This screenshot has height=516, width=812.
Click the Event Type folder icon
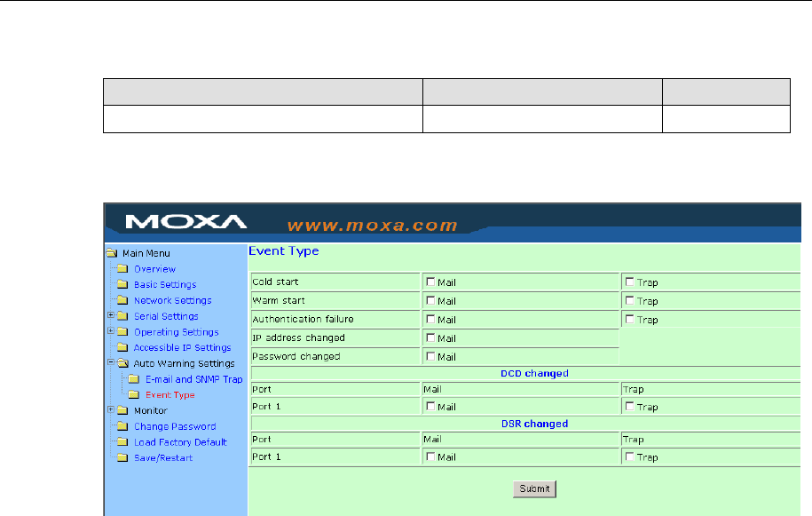coord(134,394)
